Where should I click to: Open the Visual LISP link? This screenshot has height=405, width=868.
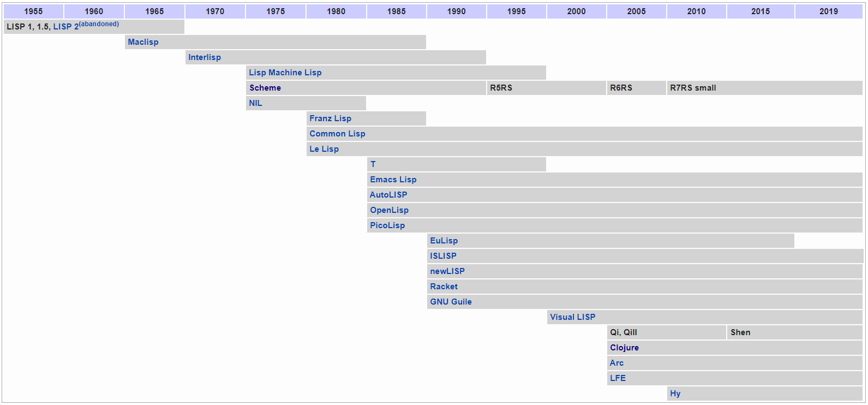point(572,317)
